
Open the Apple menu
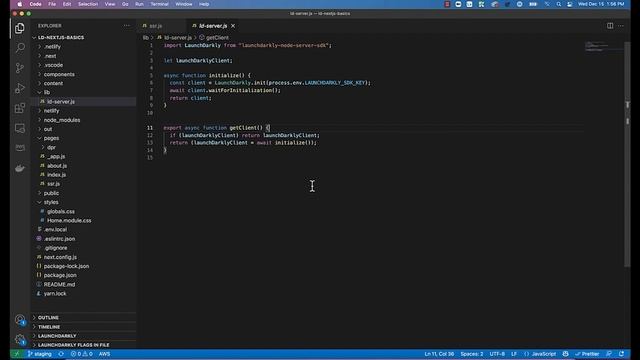click(20, 4)
